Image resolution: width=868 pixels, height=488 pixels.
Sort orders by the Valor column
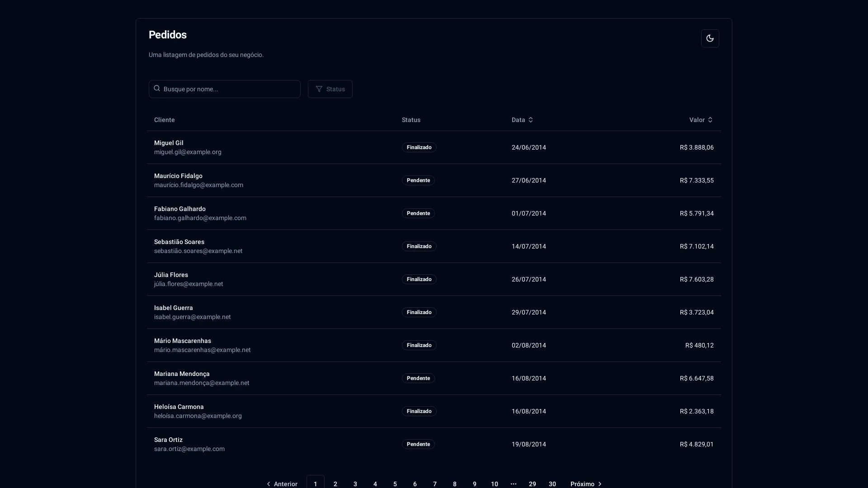(700, 120)
